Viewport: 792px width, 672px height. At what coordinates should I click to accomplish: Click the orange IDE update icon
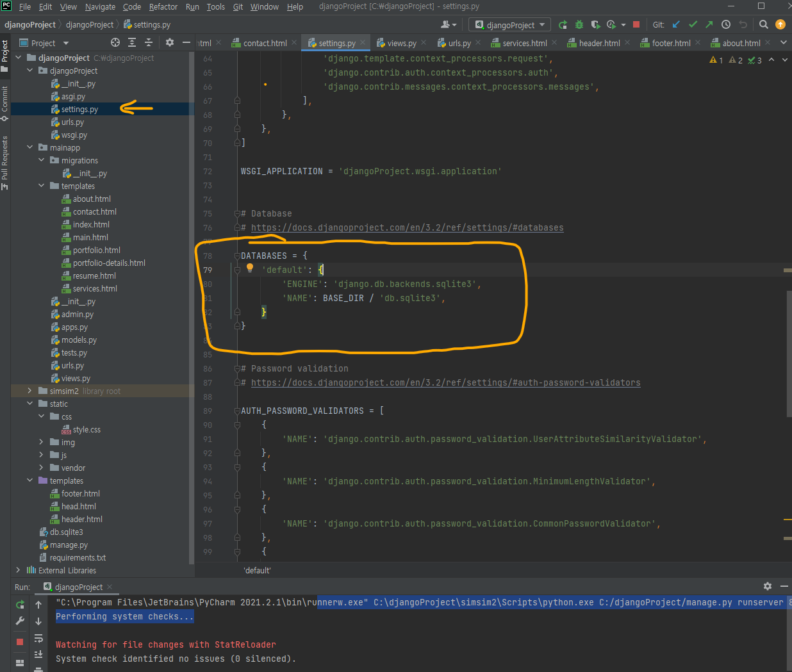(780, 25)
